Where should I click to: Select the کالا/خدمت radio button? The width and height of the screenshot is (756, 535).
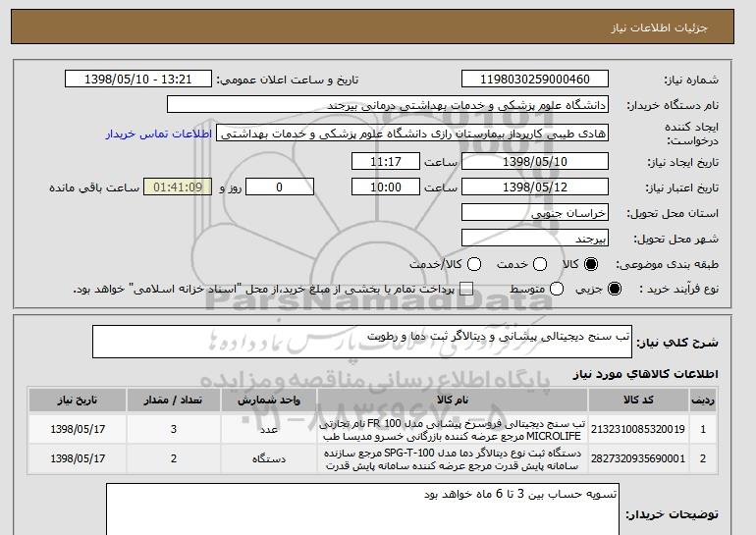point(474,264)
